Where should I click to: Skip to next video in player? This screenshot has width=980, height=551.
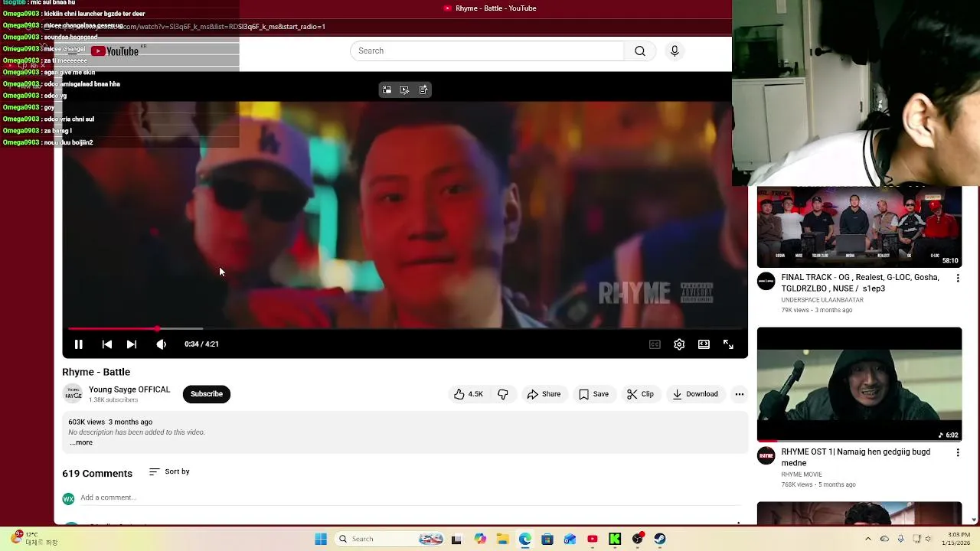[132, 344]
